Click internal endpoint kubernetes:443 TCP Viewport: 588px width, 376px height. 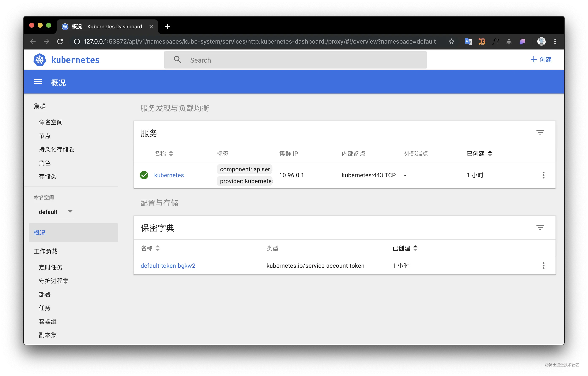coord(369,175)
